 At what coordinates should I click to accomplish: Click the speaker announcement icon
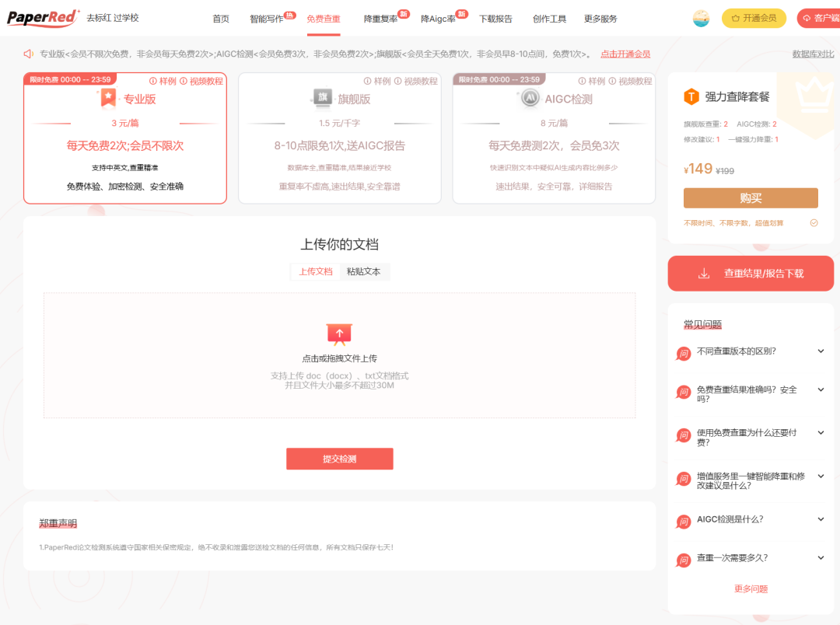tap(29, 54)
